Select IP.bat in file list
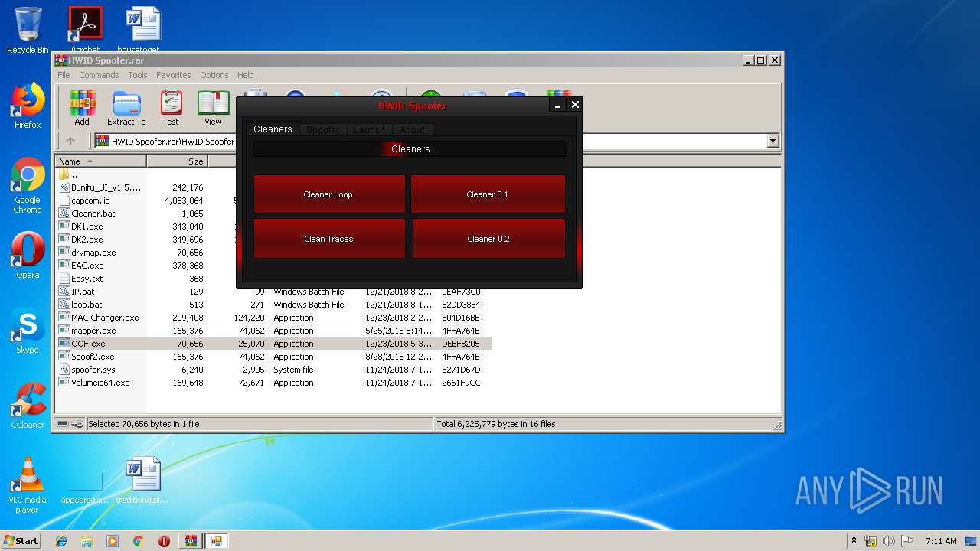 click(x=83, y=292)
